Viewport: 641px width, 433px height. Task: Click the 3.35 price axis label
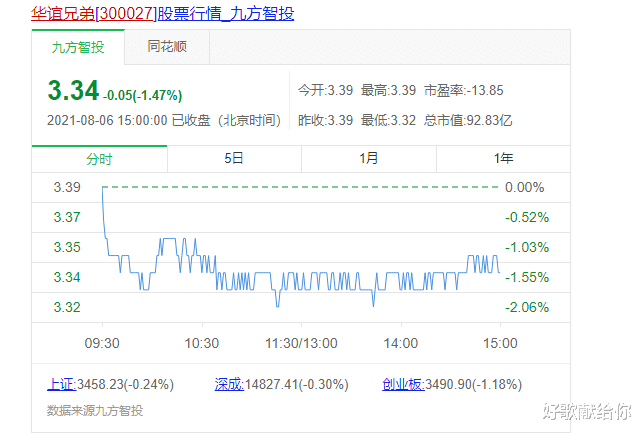click(67, 247)
